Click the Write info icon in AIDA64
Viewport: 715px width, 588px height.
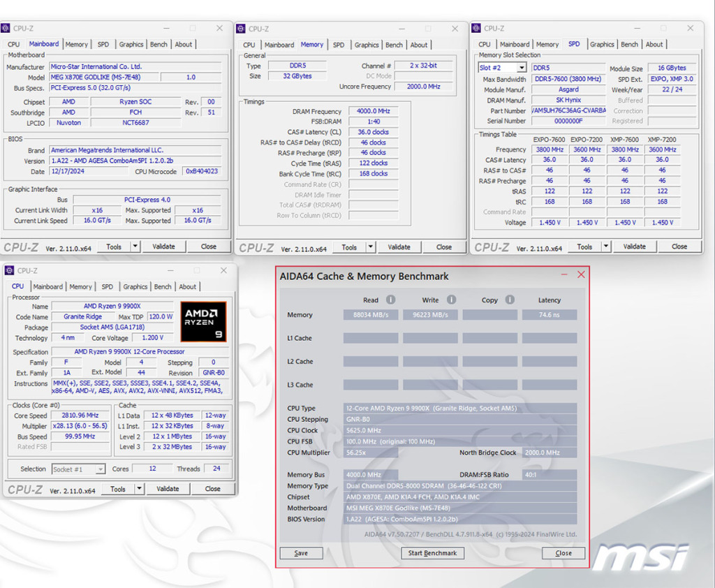451,300
